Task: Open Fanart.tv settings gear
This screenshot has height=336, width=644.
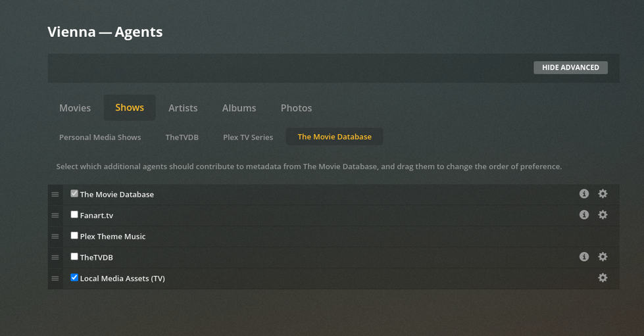Action: click(603, 215)
